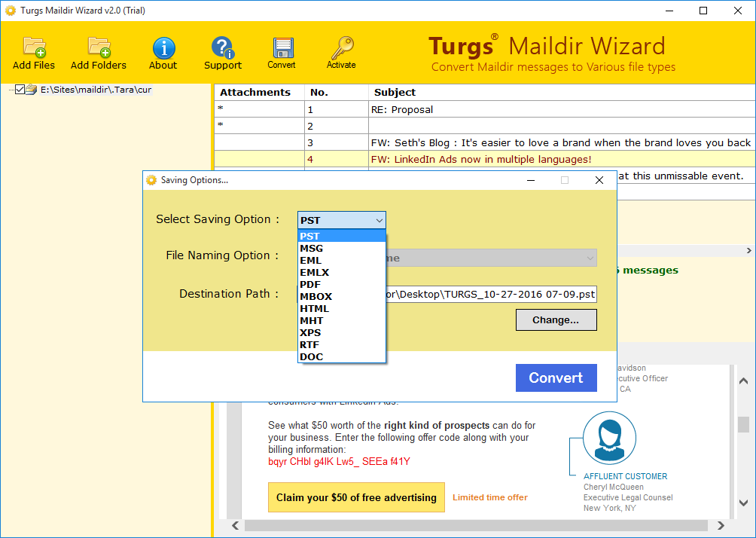Click the Convert floppy disk toolbar icon
756x538 pixels.
[283, 47]
